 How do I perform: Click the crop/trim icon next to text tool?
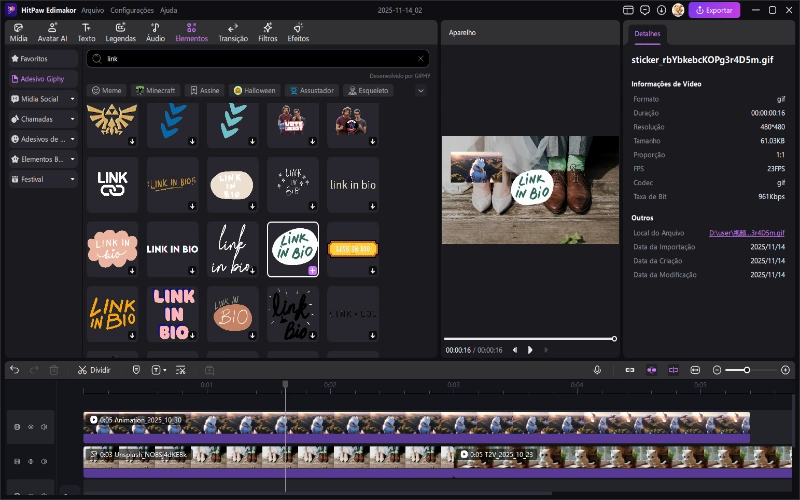pyautogui.click(x=181, y=370)
